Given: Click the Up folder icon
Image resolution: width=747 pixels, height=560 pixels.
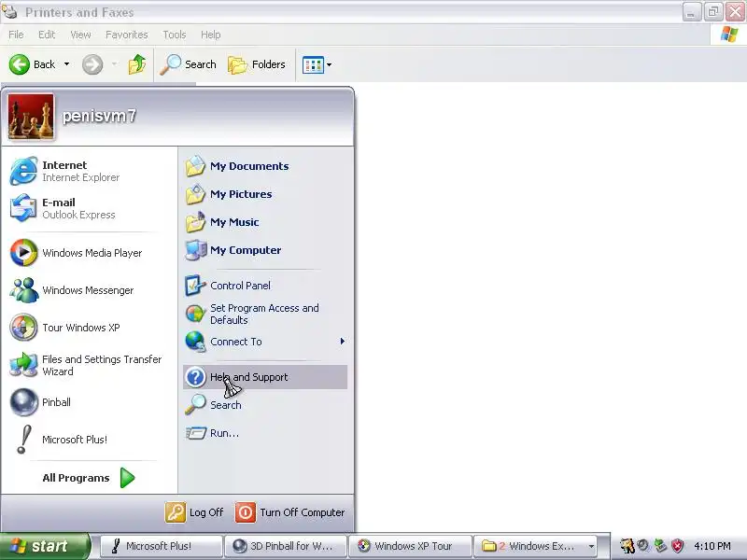Looking at the screenshot, I should (x=136, y=64).
